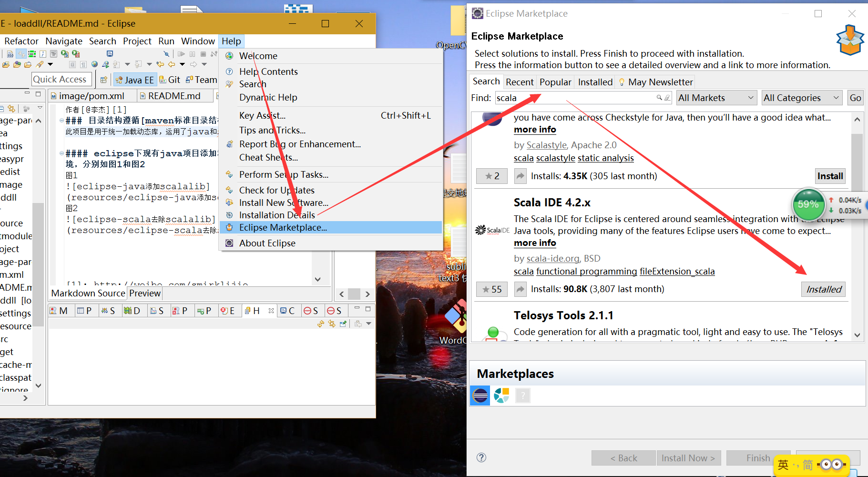Toggle the star favorite showing 55
Image resolution: width=868 pixels, height=477 pixels.
pyautogui.click(x=492, y=289)
